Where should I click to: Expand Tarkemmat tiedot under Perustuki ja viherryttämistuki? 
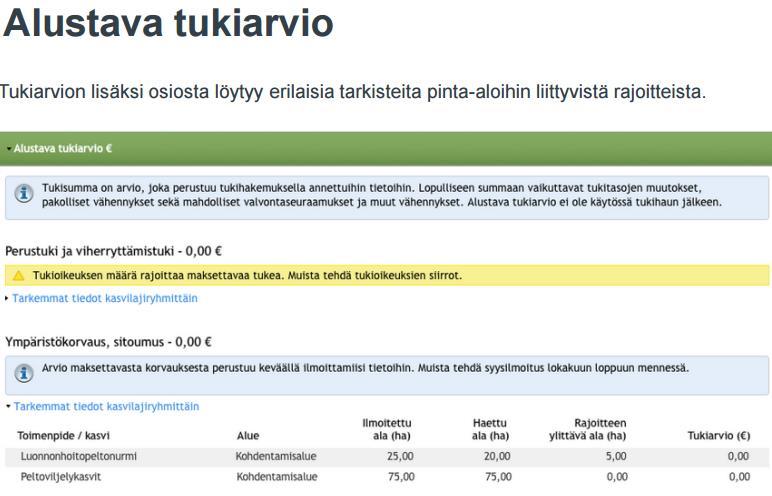(104, 298)
